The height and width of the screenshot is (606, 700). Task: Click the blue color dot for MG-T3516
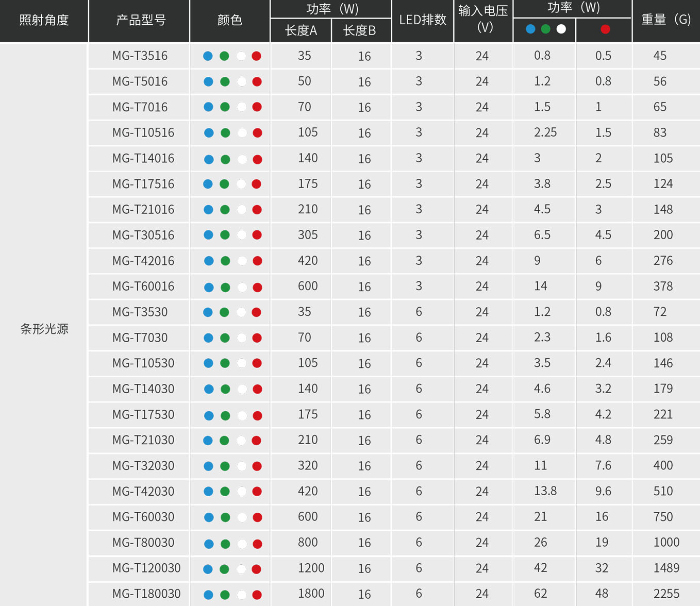point(208,56)
